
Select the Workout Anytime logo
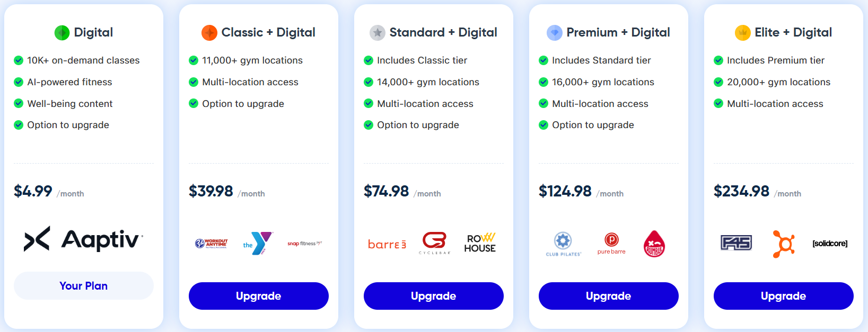pos(211,244)
